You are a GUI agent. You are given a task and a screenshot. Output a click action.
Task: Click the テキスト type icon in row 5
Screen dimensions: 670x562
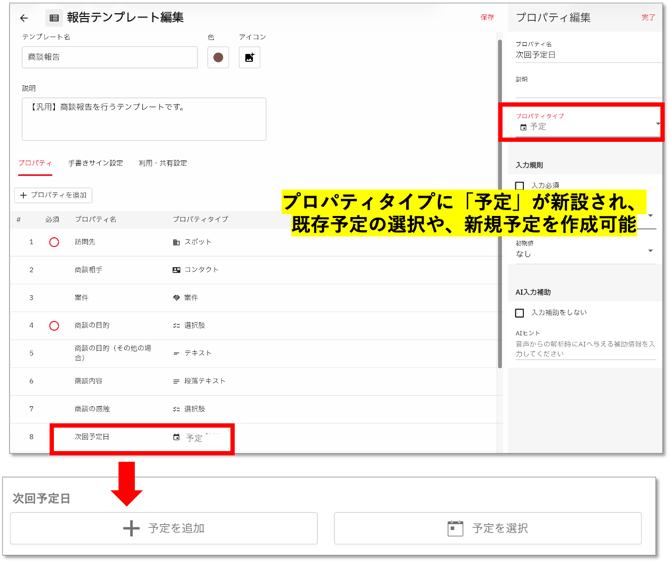176,353
